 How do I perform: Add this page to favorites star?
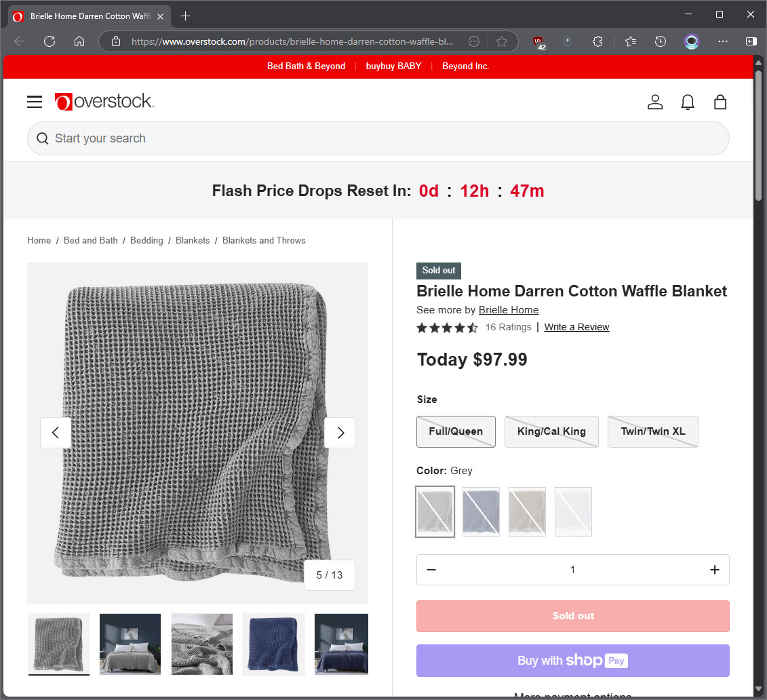click(502, 41)
